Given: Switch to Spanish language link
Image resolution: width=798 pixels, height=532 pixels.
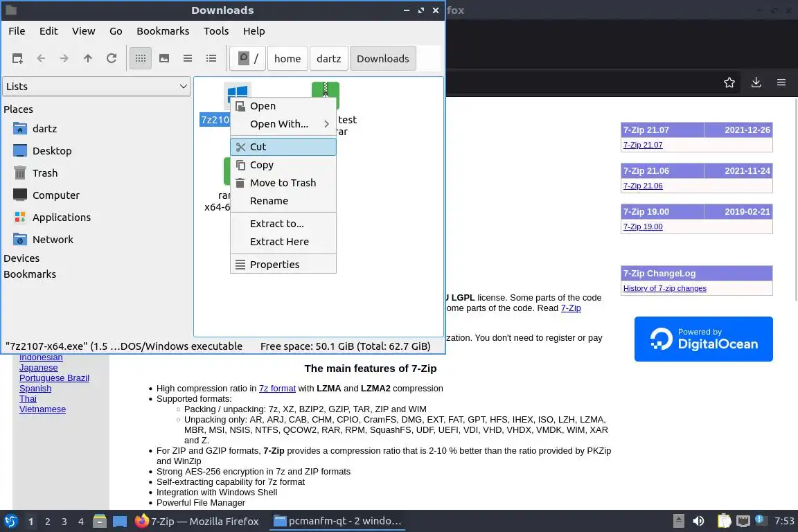Looking at the screenshot, I should tap(35, 389).
